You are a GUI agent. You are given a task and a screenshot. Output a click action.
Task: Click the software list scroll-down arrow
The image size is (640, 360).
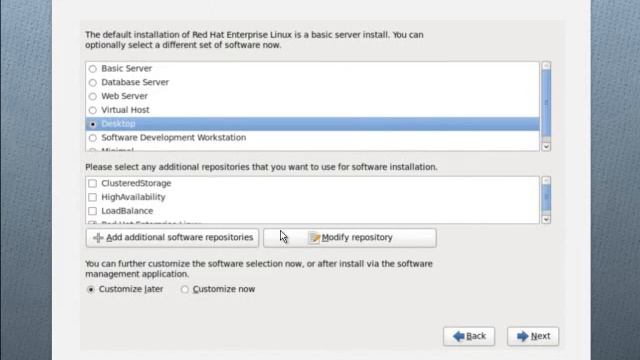click(546, 147)
